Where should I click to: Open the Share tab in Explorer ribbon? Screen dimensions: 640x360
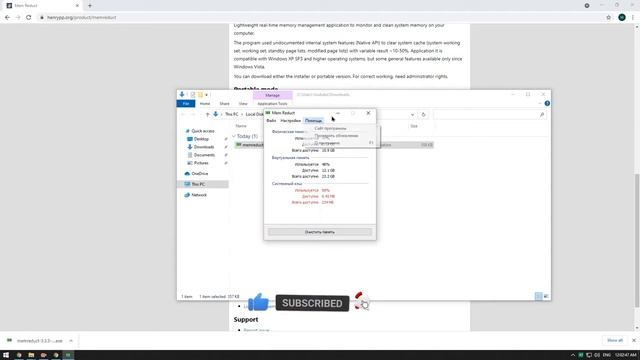point(224,104)
